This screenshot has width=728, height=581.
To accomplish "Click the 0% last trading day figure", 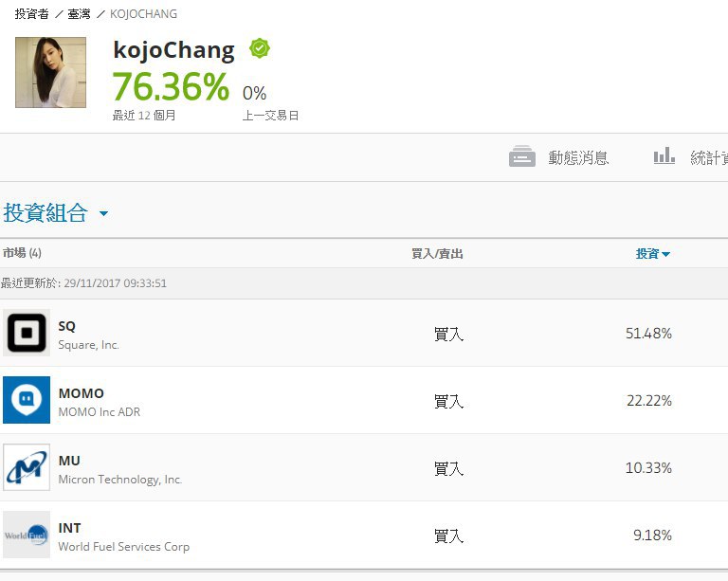I will point(254,93).
